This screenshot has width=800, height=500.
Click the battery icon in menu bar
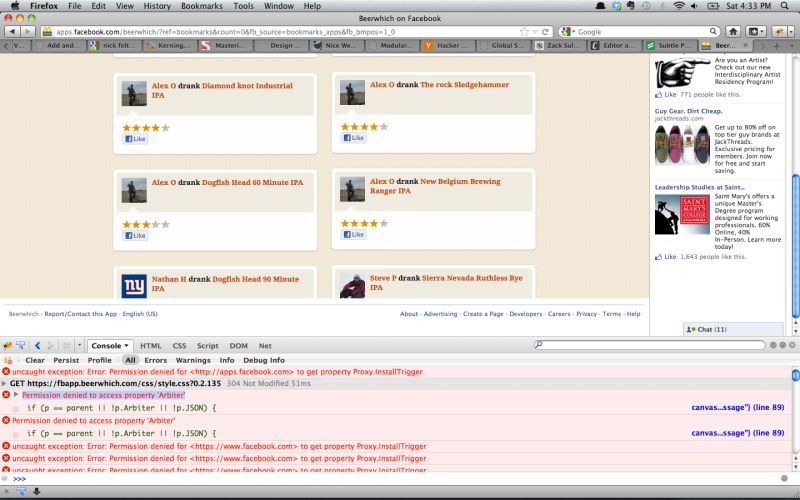click(713, 6)
